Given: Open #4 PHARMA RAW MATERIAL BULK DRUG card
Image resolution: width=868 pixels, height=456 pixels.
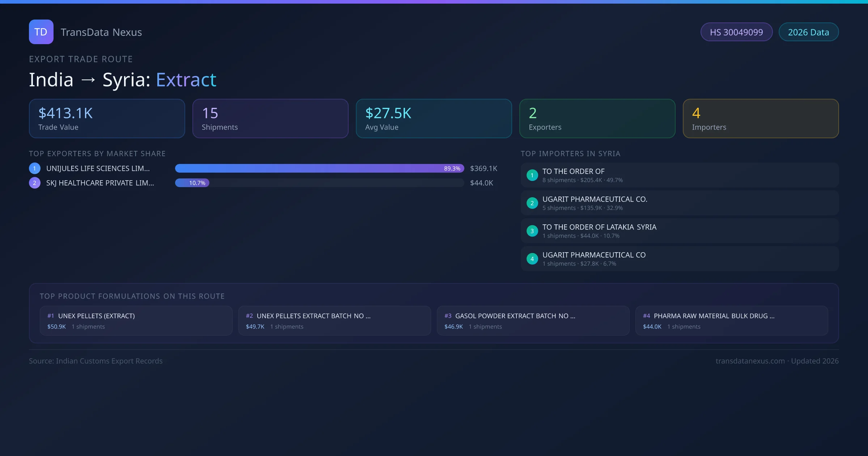Looking at the screenshot, I should pyautogui.click(x=731, y=321).
